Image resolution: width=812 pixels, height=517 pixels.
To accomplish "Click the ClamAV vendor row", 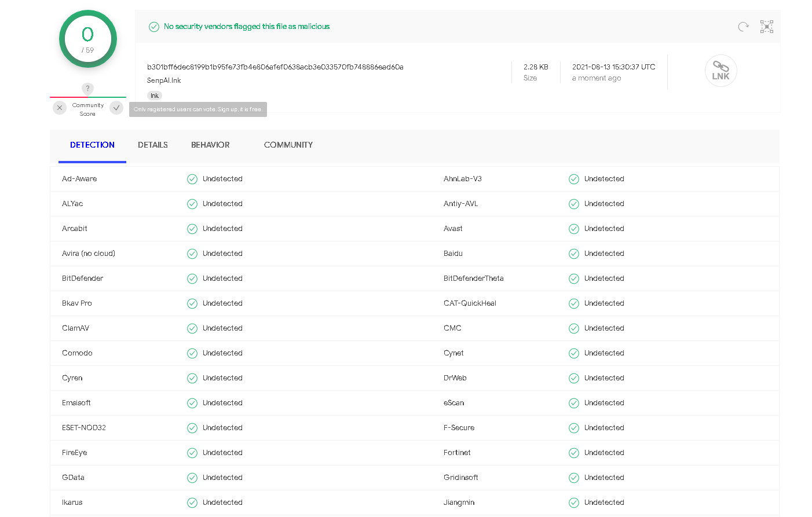I will click(76, 328).
